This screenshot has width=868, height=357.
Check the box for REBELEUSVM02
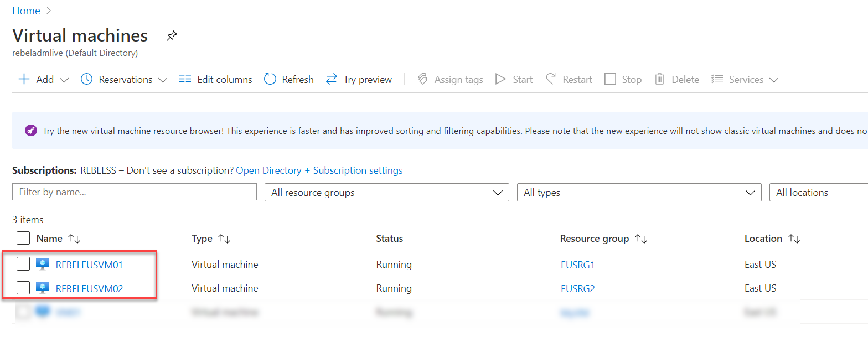[x=23, y=288]
